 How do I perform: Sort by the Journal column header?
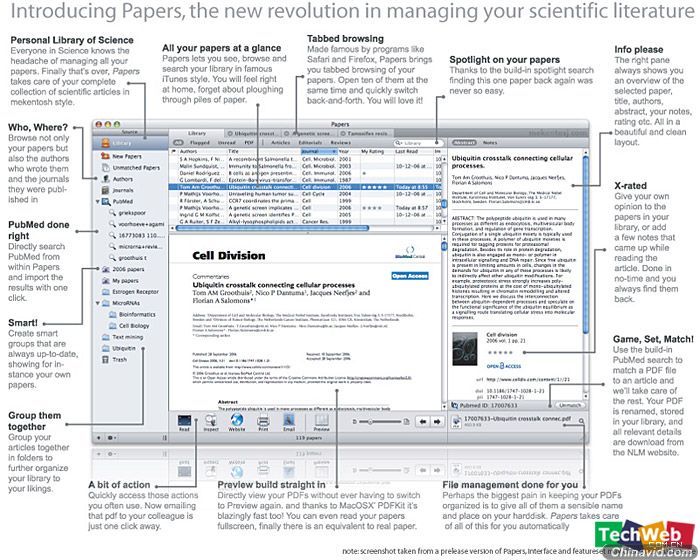[x=319, y=151]
